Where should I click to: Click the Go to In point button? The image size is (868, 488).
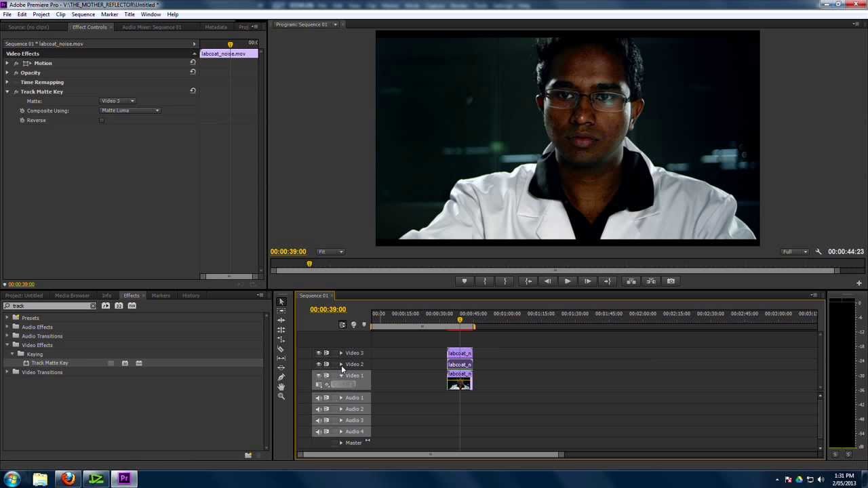tap(528, 281)
